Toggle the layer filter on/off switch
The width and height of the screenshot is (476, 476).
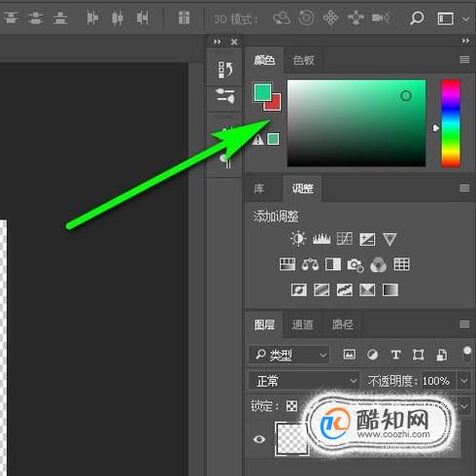[x=467, y=354]
